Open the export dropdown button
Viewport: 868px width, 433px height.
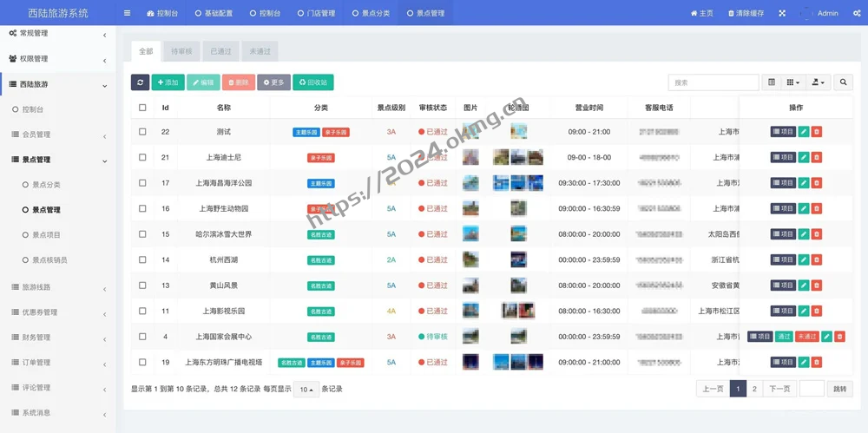[x=818, y=82]
